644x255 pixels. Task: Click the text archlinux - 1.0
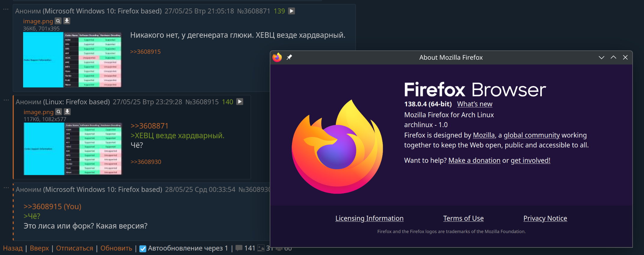[426, 125]
